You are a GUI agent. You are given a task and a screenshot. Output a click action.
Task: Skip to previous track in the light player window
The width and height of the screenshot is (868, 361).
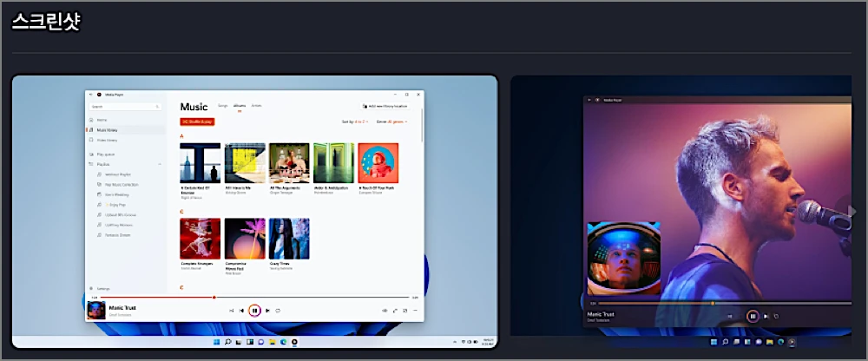pos(241,311)
